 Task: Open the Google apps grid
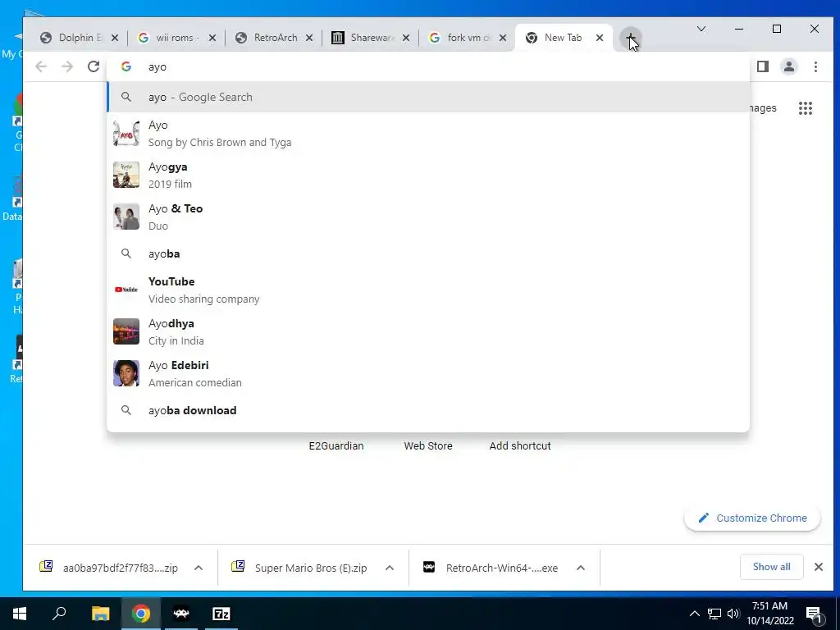[806, 108]
